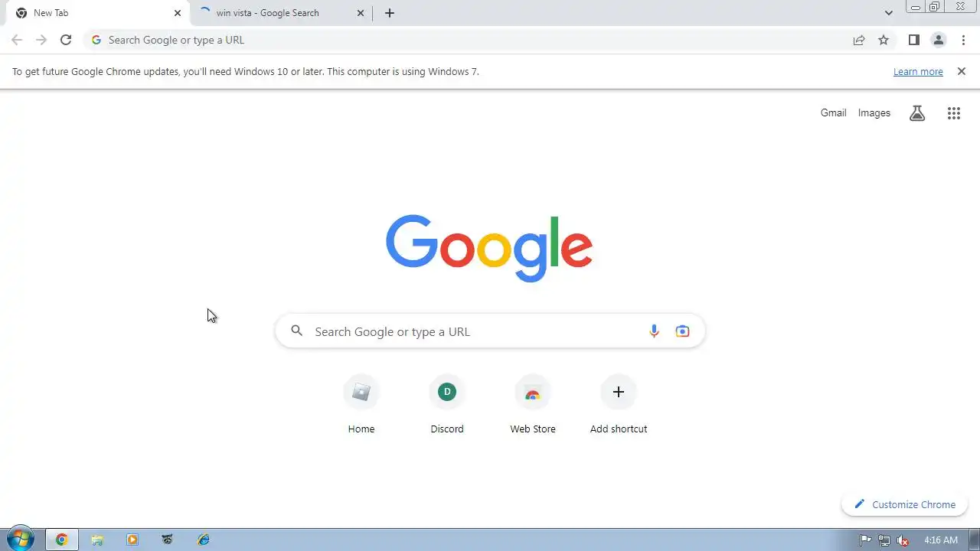Share this page icon in address bar
This screenshot has height=551, width=980.
tap(859, 40)
